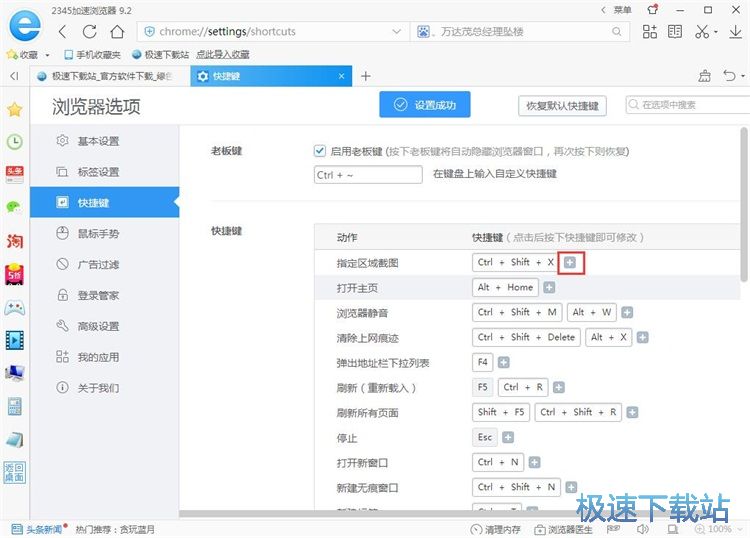750x538 pixels.
Task: Click the undo closed tab arrow icon
Action: [x=729, y=76]
